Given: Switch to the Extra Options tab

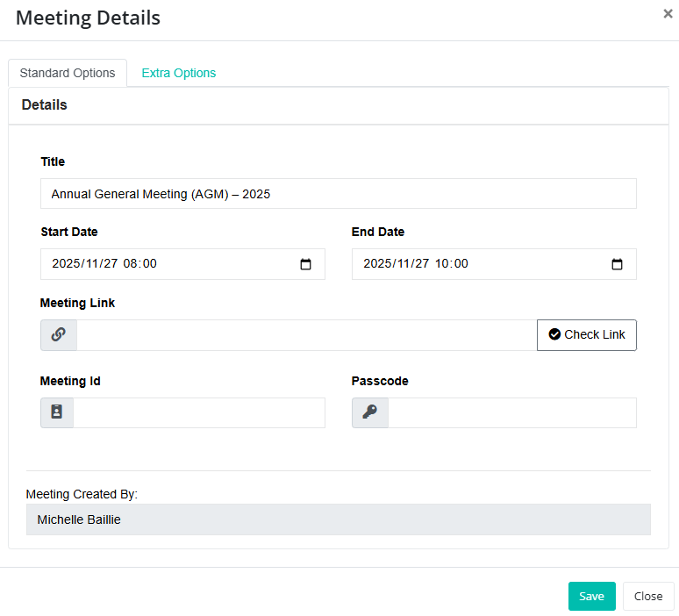Looking at the screenshot, I should (178, 73).
